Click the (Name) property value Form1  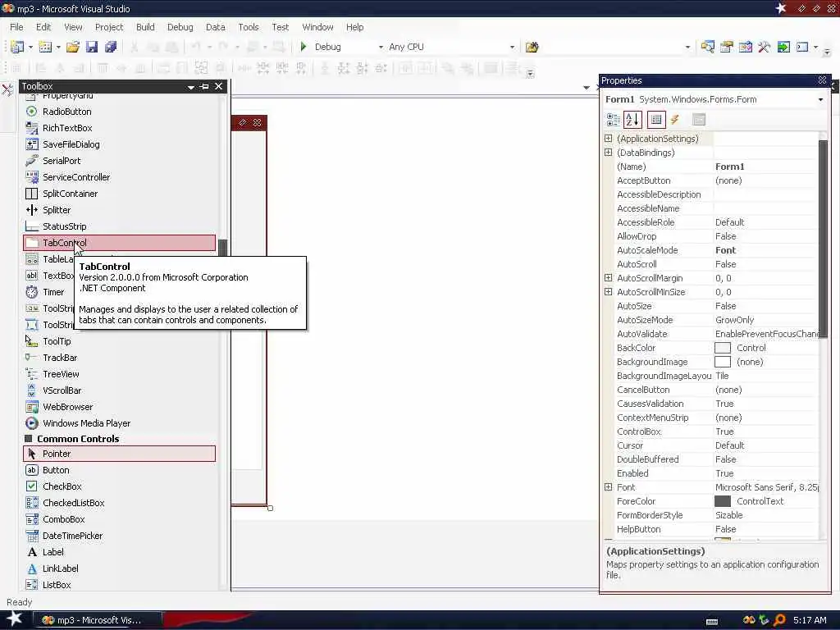click(x=729, y=167)
